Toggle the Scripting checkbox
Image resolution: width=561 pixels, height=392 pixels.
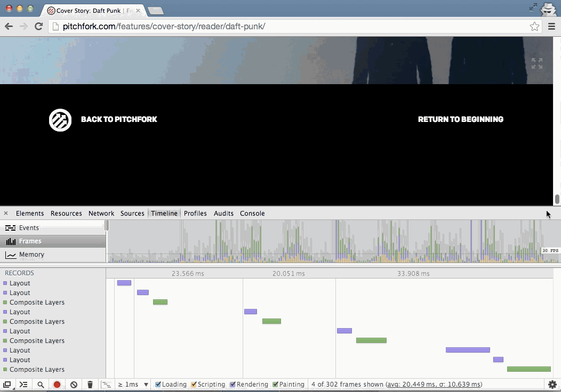click(x=194, y=385)
